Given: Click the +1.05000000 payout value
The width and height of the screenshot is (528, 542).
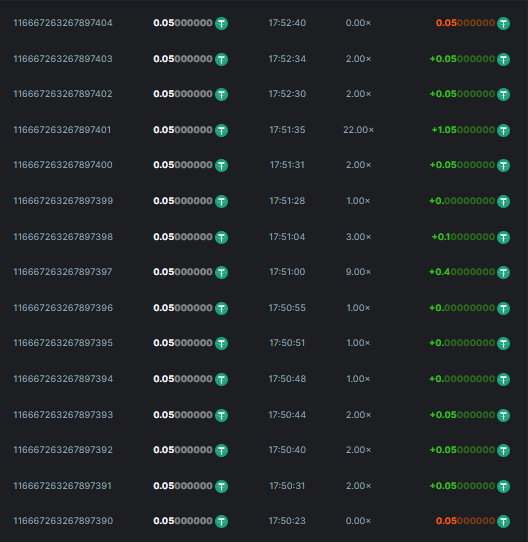Looking at the screenshot, I should click(463, 130).
